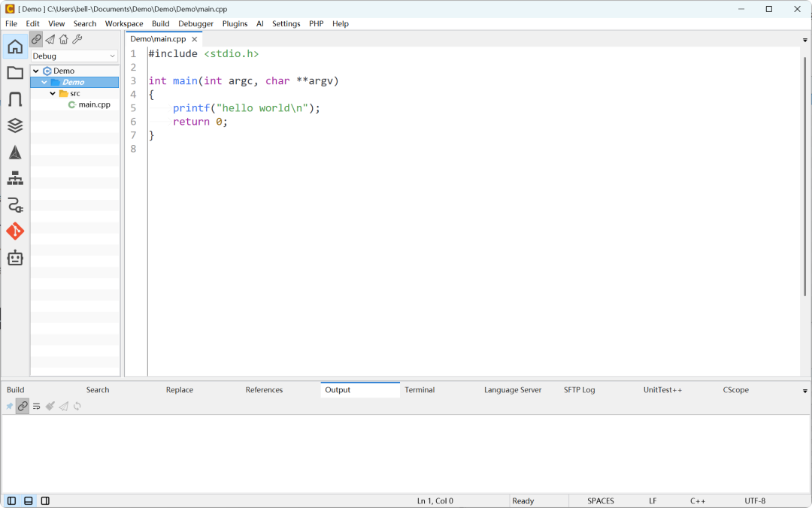Open the Debugger menu
This screenshot has height=508, width=812.
point(195,23)
